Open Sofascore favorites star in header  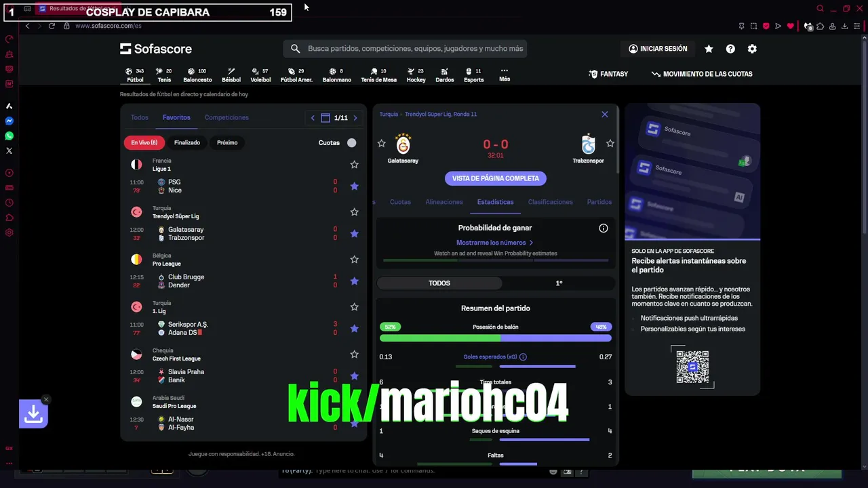click(x=709, y=49)
